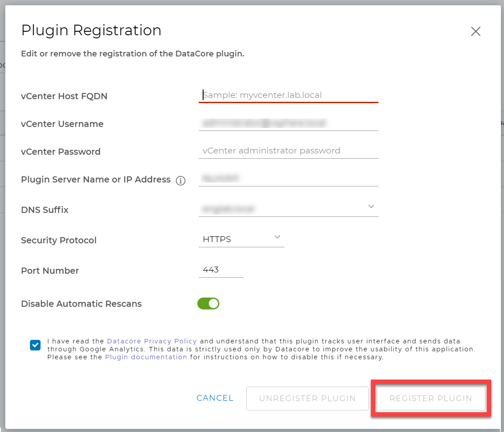Click the Plugin Registration title text
The height and width of the screenshot is (432, 504).
(x=91, y=30)
